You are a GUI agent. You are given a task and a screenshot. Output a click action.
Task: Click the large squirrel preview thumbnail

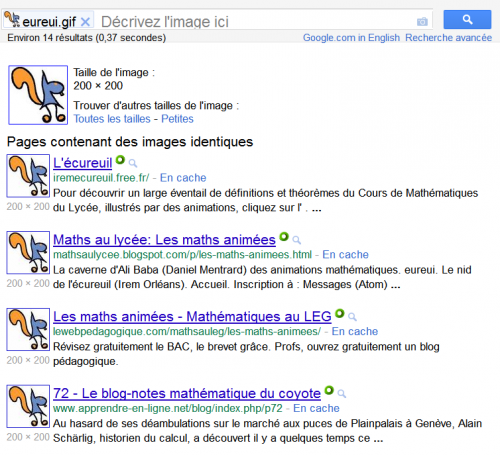(38, 95)
